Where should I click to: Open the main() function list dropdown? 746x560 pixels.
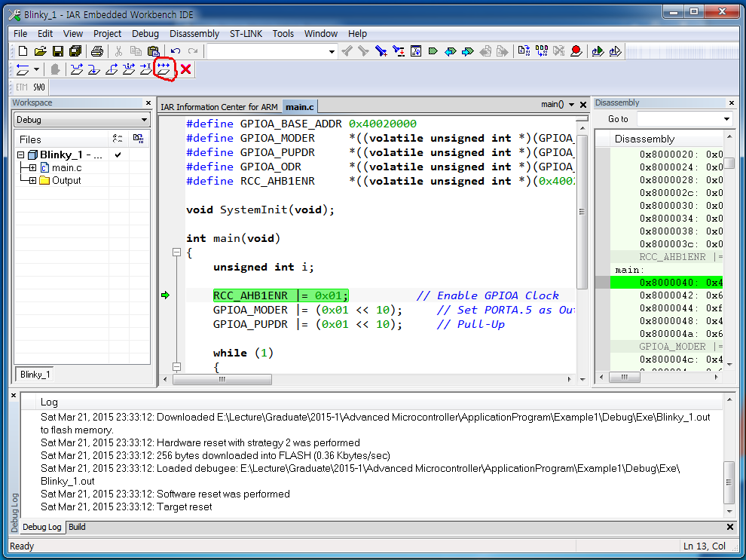[571, 105]
